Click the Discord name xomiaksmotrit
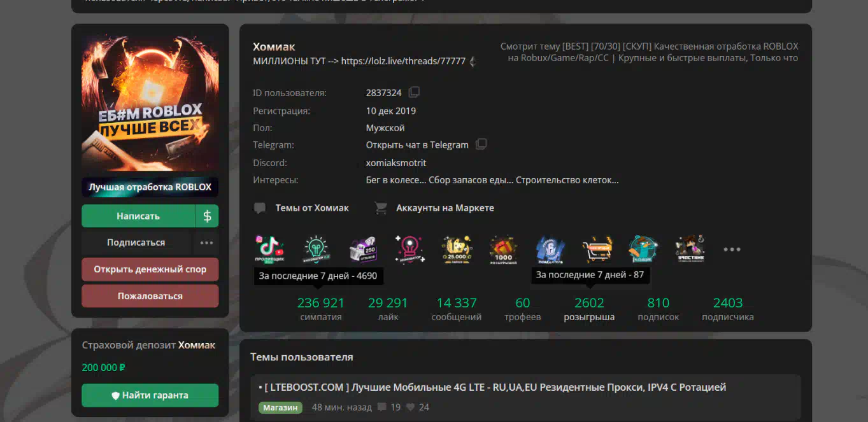 coord(396,163)
